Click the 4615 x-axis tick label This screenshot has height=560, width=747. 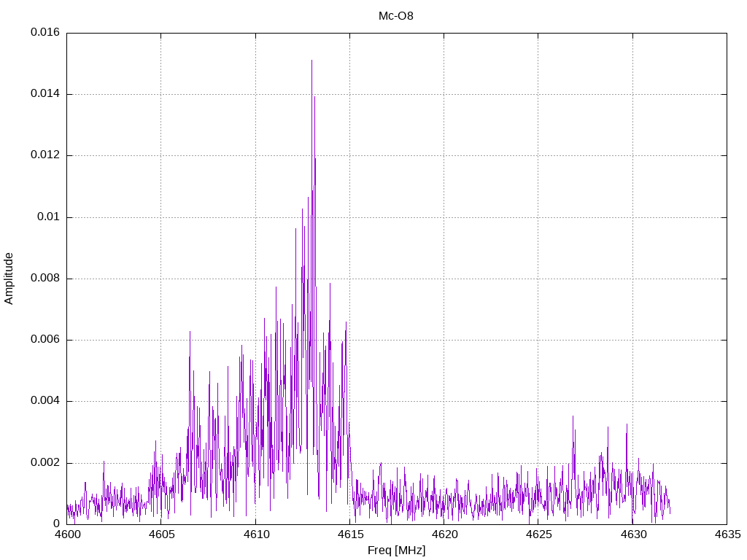(x=349, y=534)
